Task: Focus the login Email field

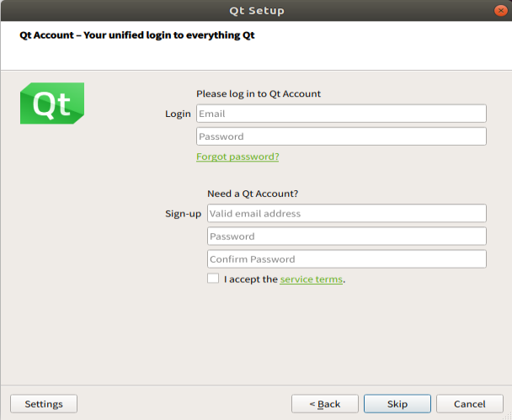Action: click(x=341, y=114)
